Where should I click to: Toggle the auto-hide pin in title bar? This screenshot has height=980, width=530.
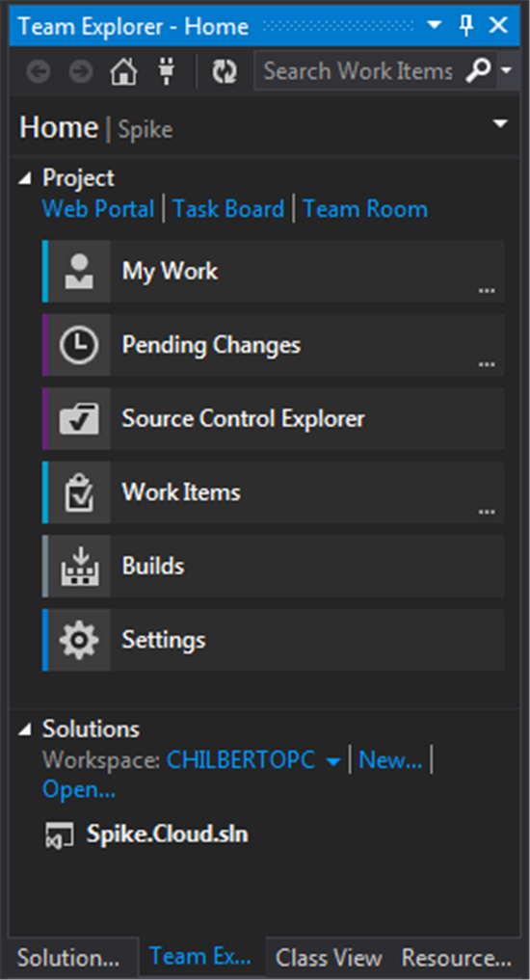click(x=466, y=26)
